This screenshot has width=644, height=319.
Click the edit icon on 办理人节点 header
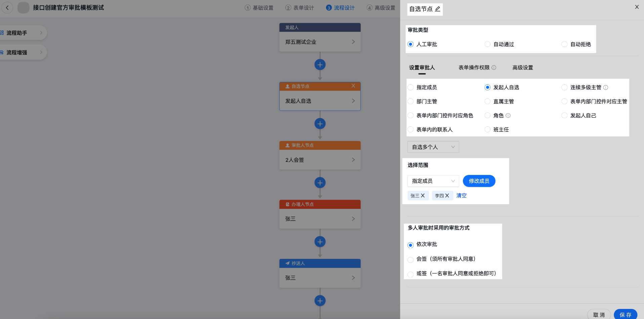tap(287, 204)
